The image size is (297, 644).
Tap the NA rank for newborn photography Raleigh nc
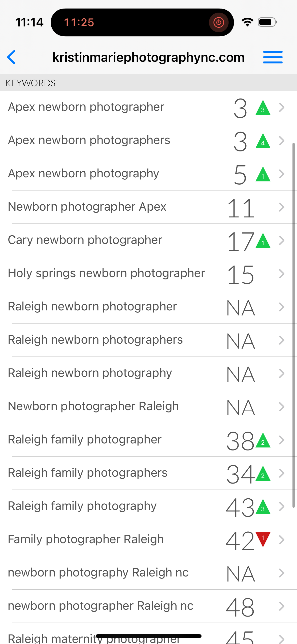pos(241,574)
